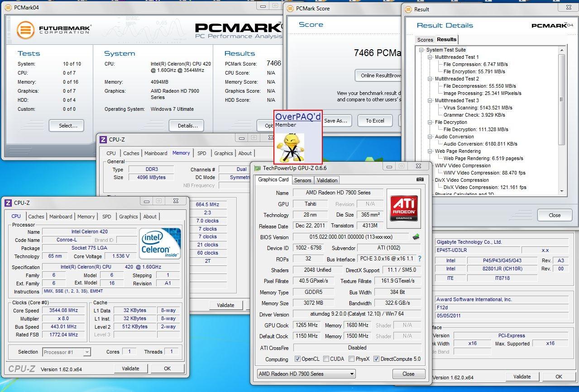The image size is (579, 392).
Task: Toggle the CUDA checkbox
Action: pyautogui.click(x=326, y=359)
